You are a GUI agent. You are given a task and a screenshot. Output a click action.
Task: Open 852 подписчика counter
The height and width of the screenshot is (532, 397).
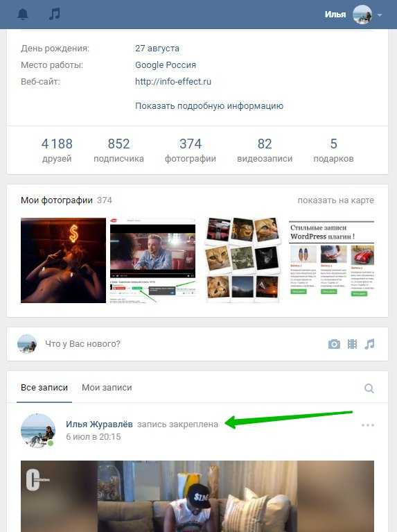(118, 151)
